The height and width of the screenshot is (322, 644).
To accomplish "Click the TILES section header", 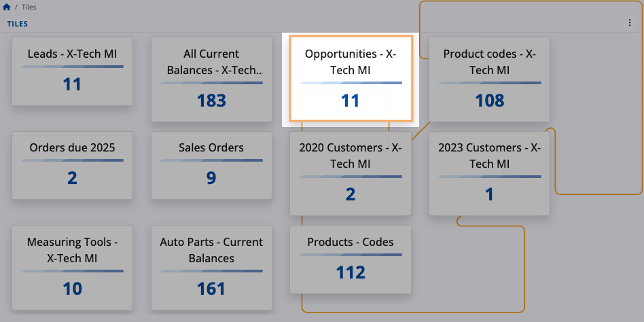I will (x=18, y=24).
